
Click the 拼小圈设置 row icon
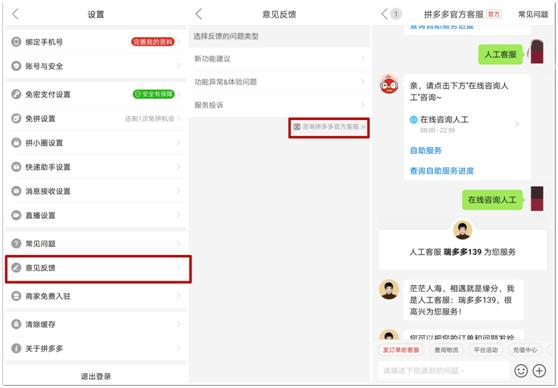click(16, 143)
